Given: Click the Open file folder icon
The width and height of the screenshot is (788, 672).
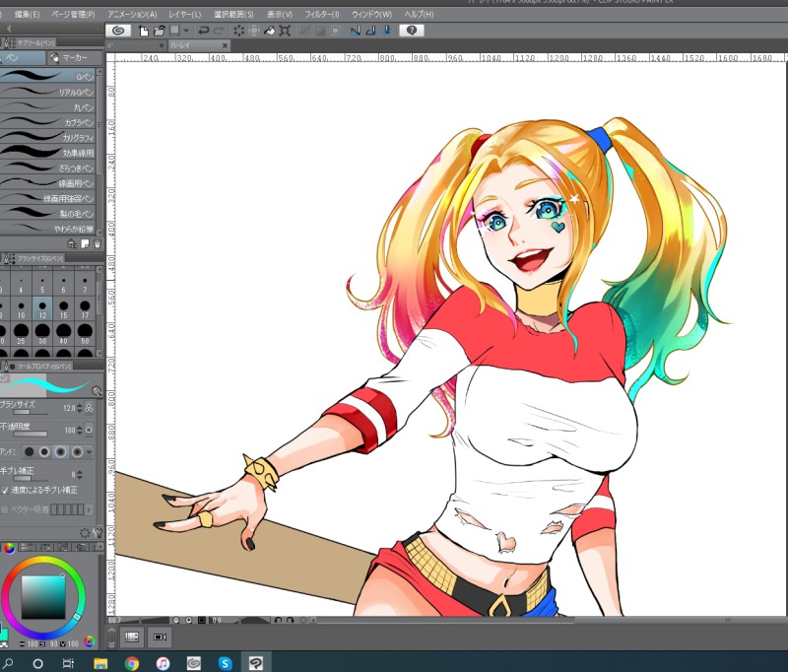Looking at the screenshot, I should coord(160,31).
